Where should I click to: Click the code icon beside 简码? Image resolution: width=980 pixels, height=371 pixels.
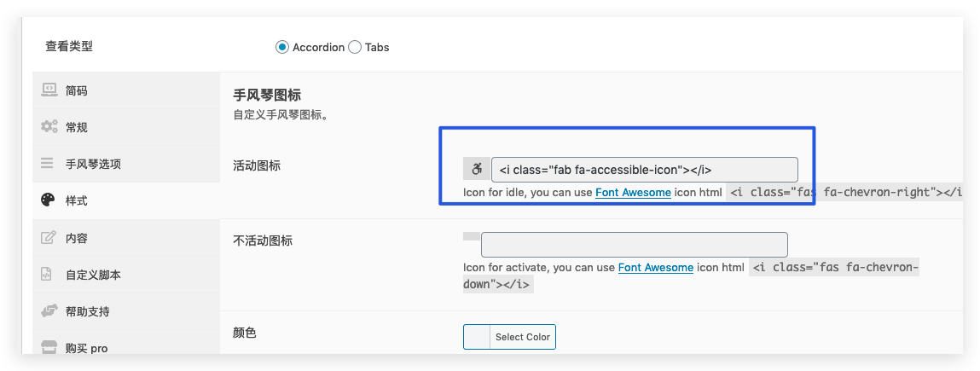point(49,90)
